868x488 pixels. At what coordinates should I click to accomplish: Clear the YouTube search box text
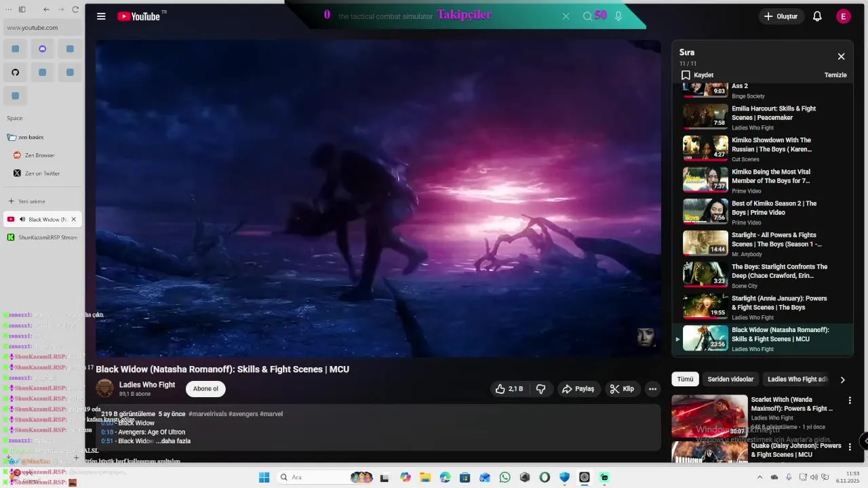click(566, 16)
